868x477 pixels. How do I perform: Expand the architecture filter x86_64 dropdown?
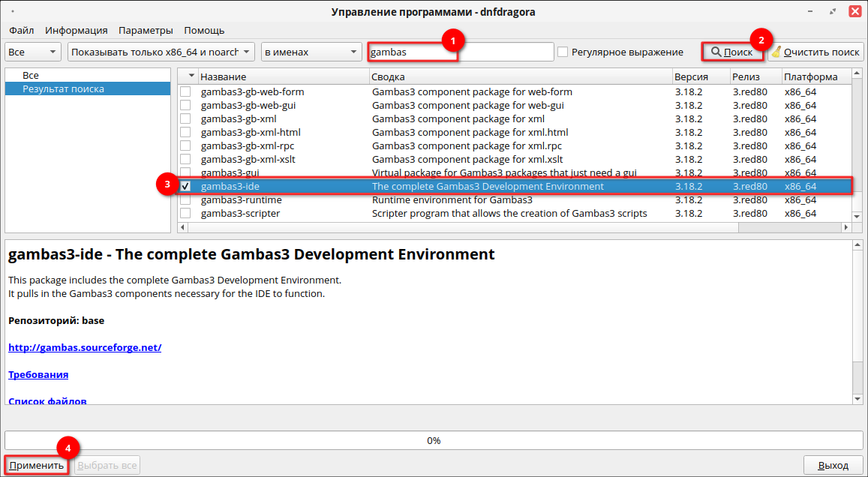coord(161,52)
